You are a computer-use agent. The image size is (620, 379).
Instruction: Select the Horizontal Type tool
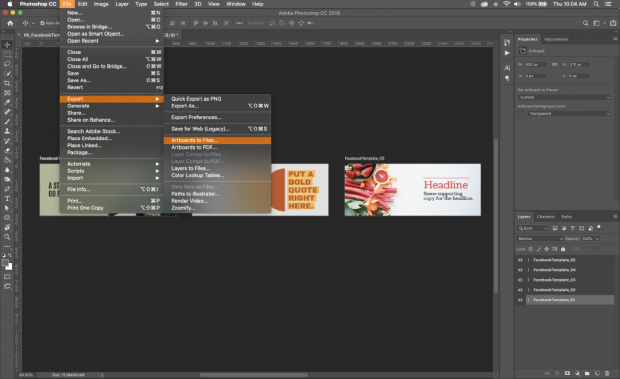(7, 198)
